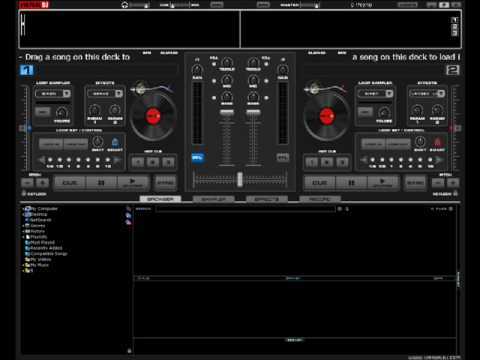Click left deck loop shift knob
The image size is (480, 360).
click(97, 142)
